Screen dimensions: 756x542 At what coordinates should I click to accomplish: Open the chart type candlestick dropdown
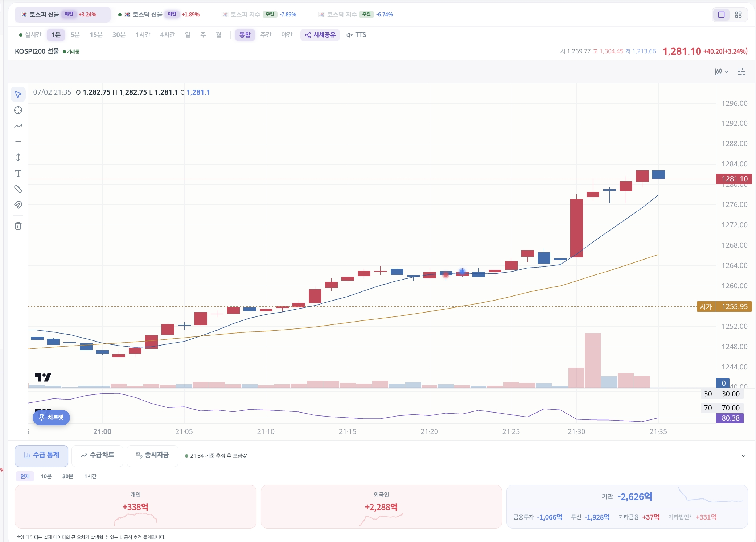coord(722,72)
